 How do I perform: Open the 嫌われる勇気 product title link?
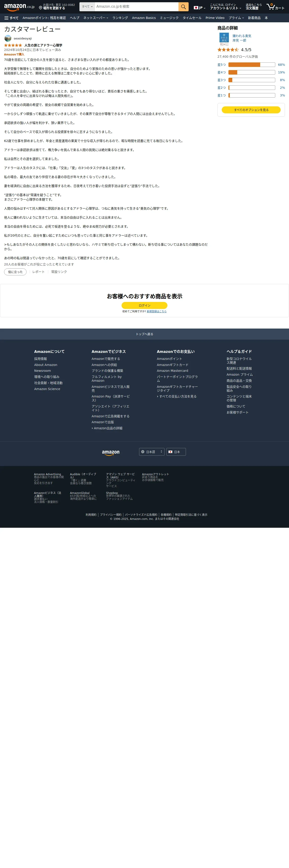point(242,36)
